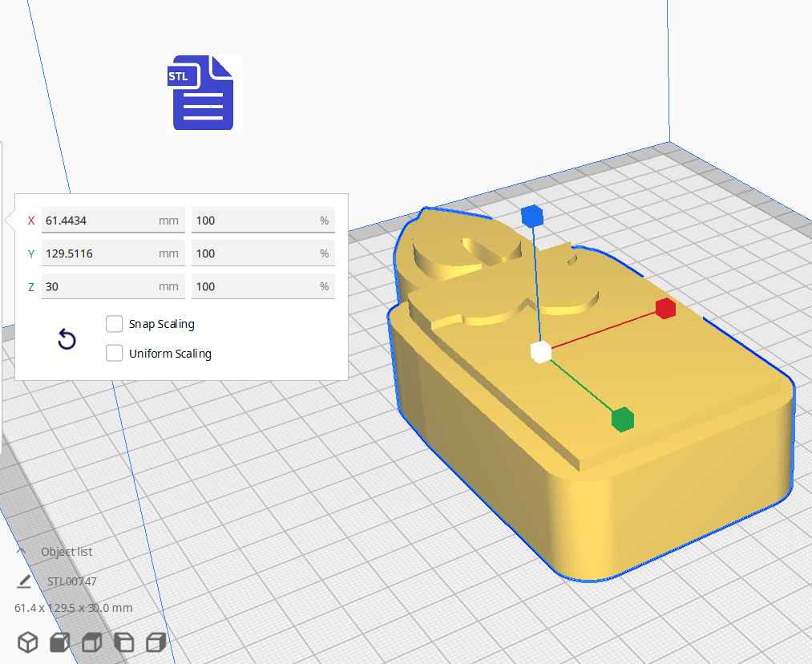The height and width of the screenshot is (664, 812).
Task: Switch to the 3D perspective view cube
Action: click(x=28, y=642)
